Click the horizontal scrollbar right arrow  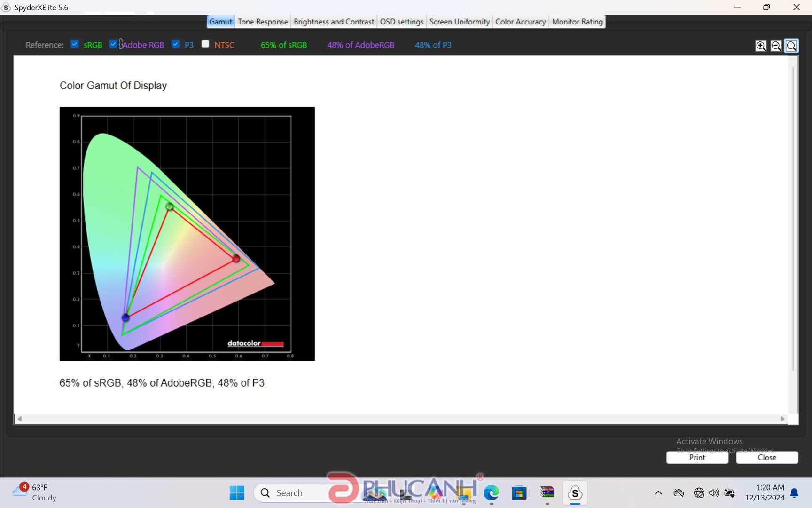tap(782, 419)
